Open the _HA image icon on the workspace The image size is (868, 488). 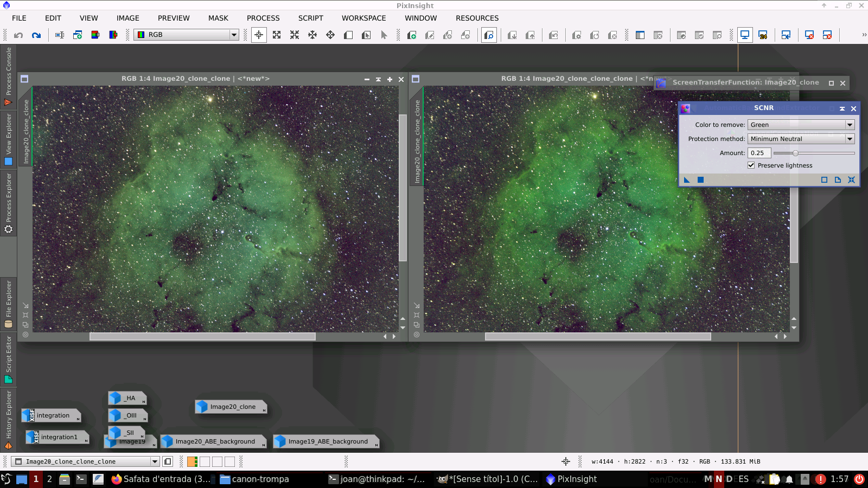[x=127, y=398]
